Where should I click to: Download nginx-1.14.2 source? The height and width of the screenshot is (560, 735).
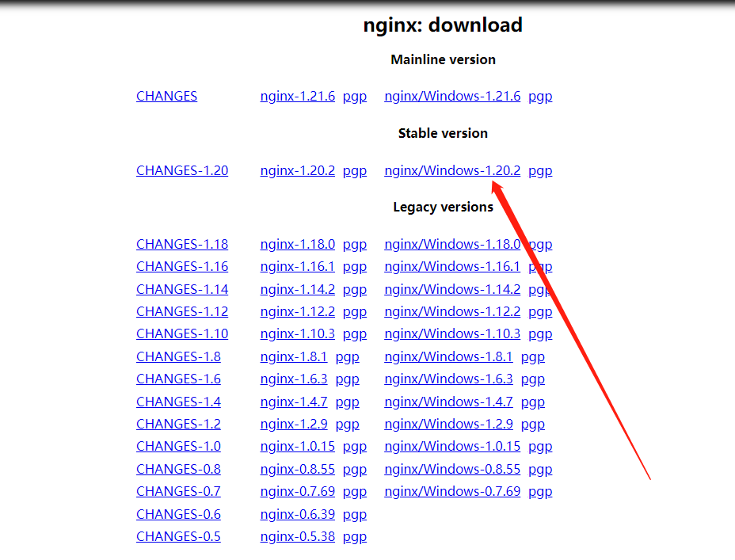[x=298, y=289]
